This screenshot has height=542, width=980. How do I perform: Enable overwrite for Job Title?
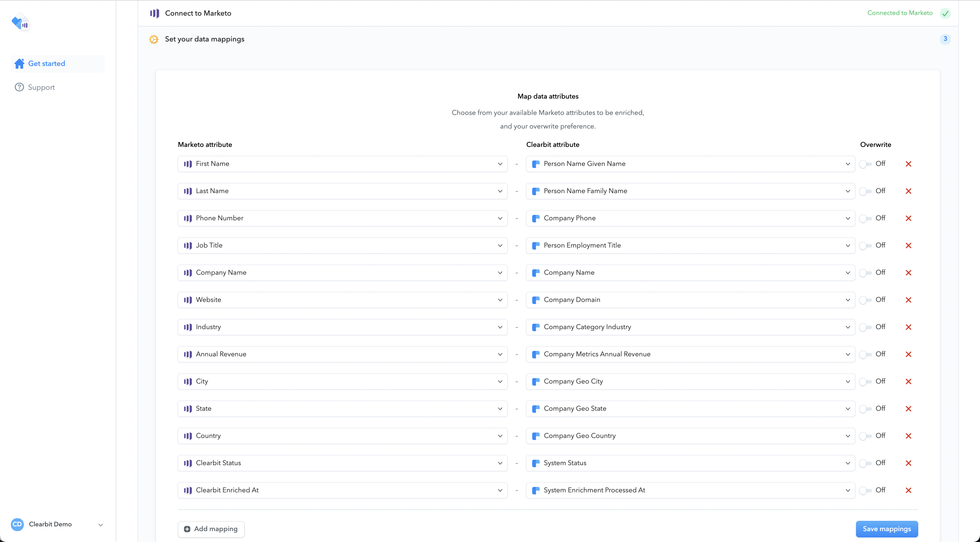[865, 245]
